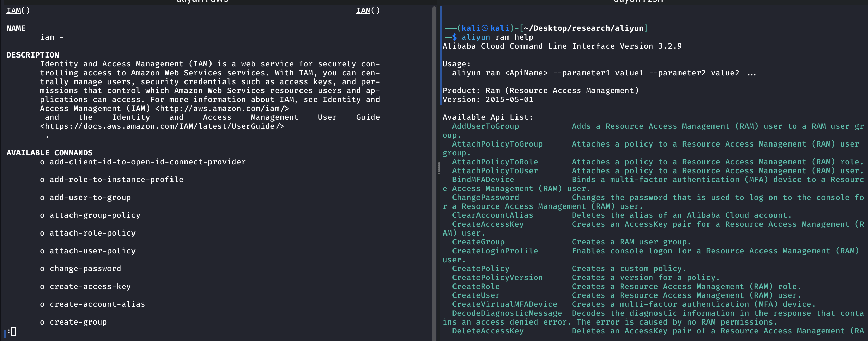Click the left pane vertical scrollbar
This screenshot has width=868, height=341.
pyautogui.click(x=434, y=171)
